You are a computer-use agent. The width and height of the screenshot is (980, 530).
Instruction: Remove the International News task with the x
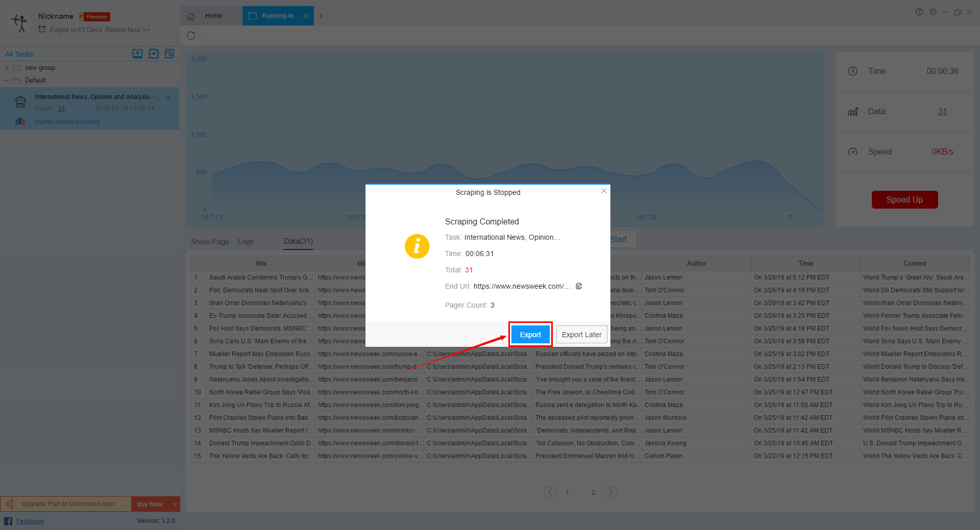click(168, 98)
